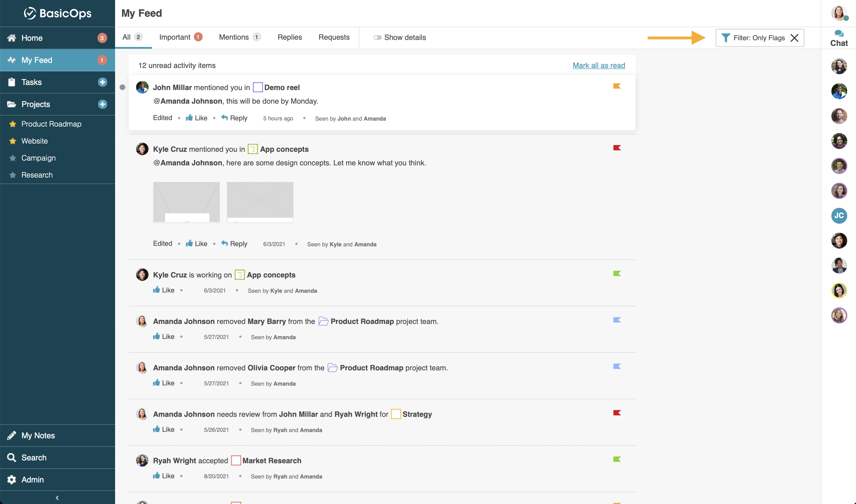Viewport: 856px width, 504px height.
Task: Click the green flag on 'working on App concepts' item
Action: coord(617,274)
